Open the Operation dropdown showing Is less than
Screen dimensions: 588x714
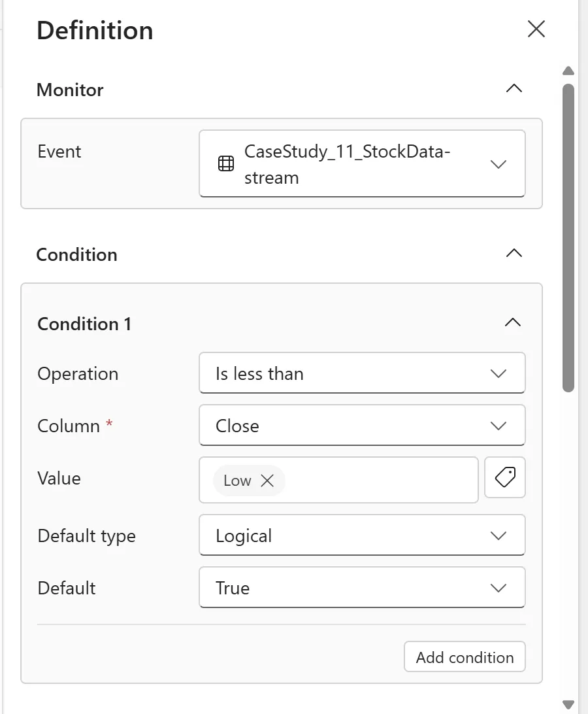(x=362, y=373)
